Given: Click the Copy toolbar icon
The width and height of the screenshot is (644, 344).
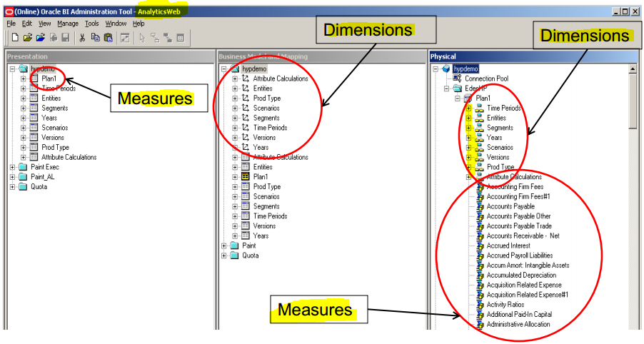Looking at the screenshot, I should pos(95,38).
